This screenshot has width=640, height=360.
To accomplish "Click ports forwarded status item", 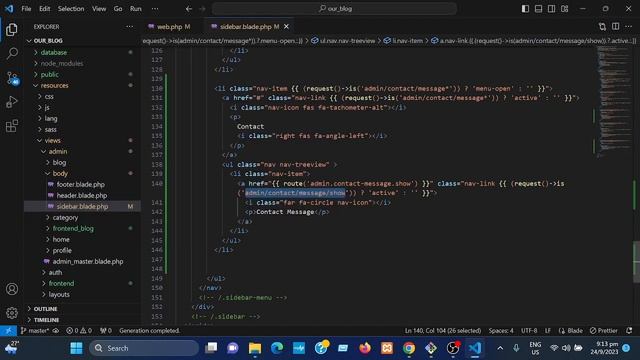I will (106, 331).
